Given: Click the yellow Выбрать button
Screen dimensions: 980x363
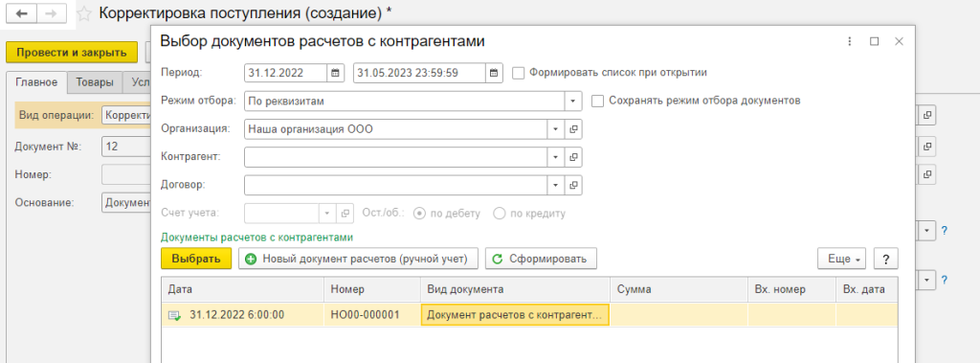Looking at the screenshot, I should click(x=196, y=259).
